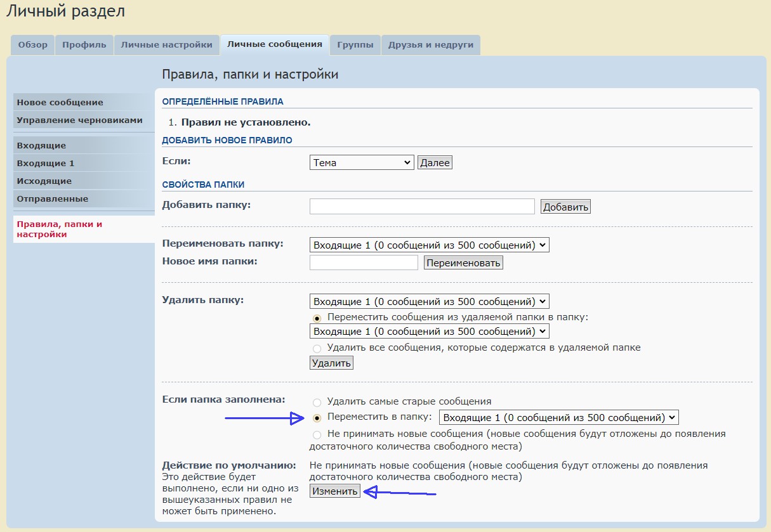The image size is (771, 532).
Task: Expand the Если condition dropdown showing Тема
Action: [362, 163]
